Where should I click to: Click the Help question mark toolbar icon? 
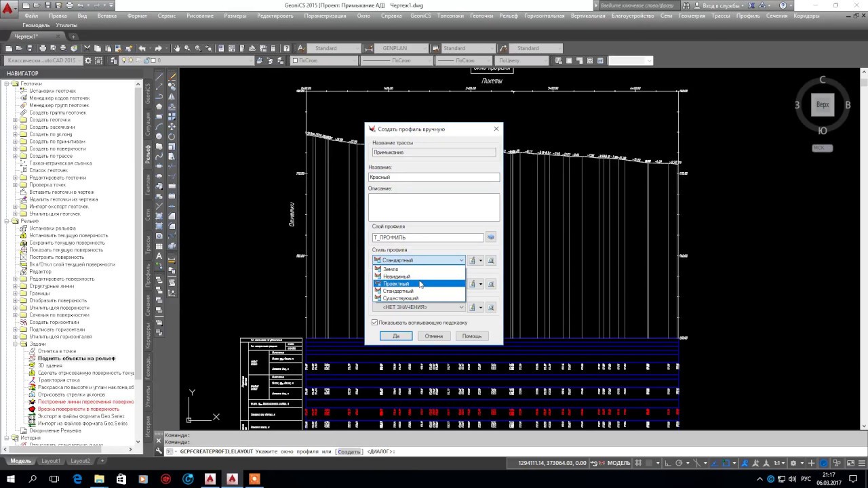tap(287, 48)
